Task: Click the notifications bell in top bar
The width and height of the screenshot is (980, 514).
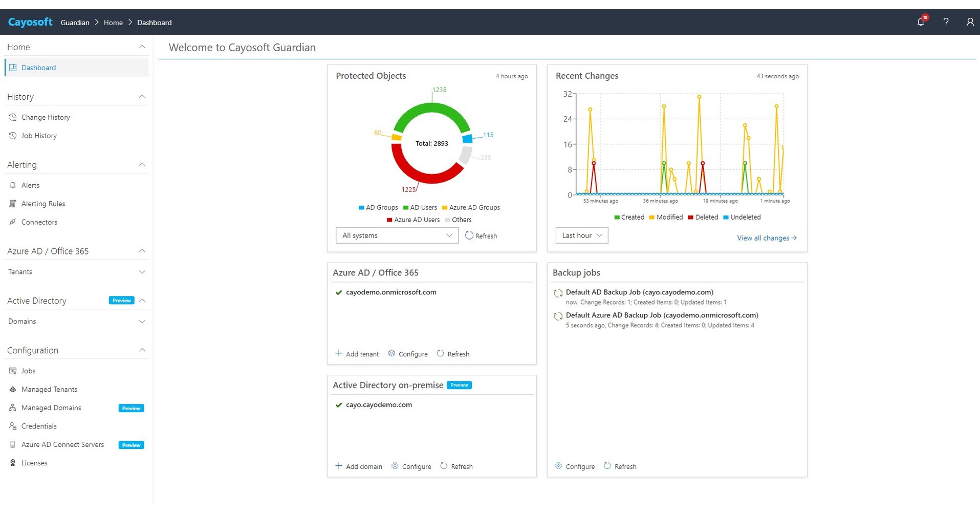Action: click(921, 22)
